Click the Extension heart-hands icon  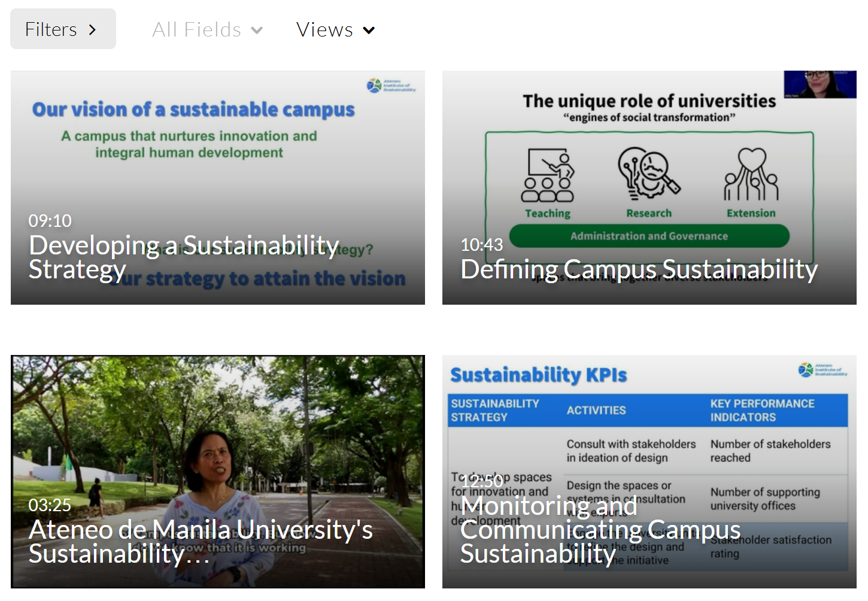[x=751, y=174]
